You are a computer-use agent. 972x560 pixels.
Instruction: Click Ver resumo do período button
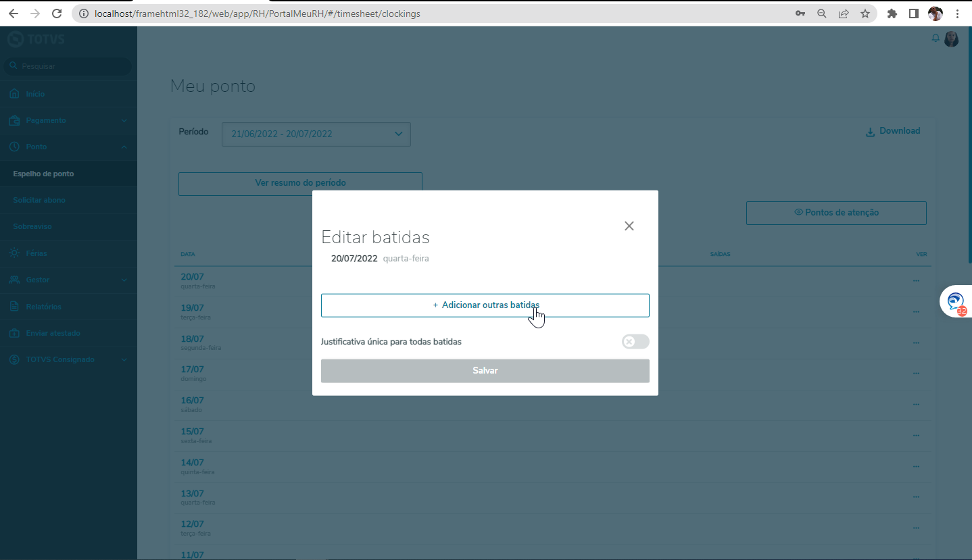click(300, 183)
